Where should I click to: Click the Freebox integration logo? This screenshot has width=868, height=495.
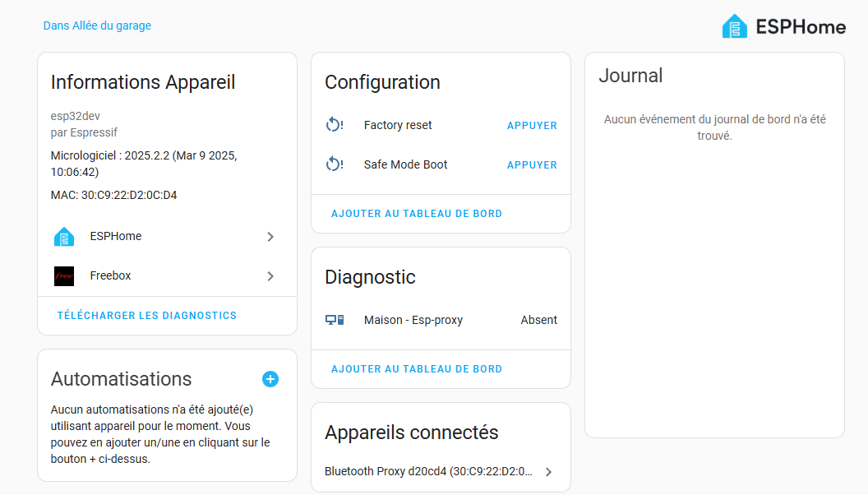pos(64,276)
